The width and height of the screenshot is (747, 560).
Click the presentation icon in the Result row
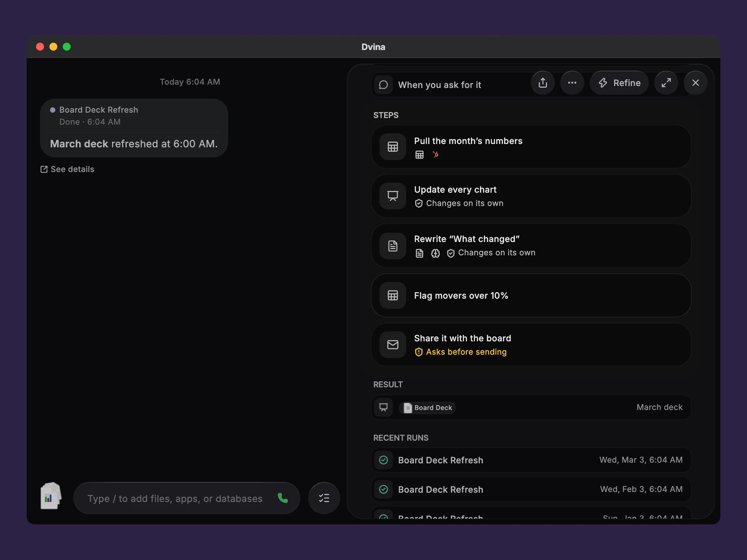pos(383,407)
